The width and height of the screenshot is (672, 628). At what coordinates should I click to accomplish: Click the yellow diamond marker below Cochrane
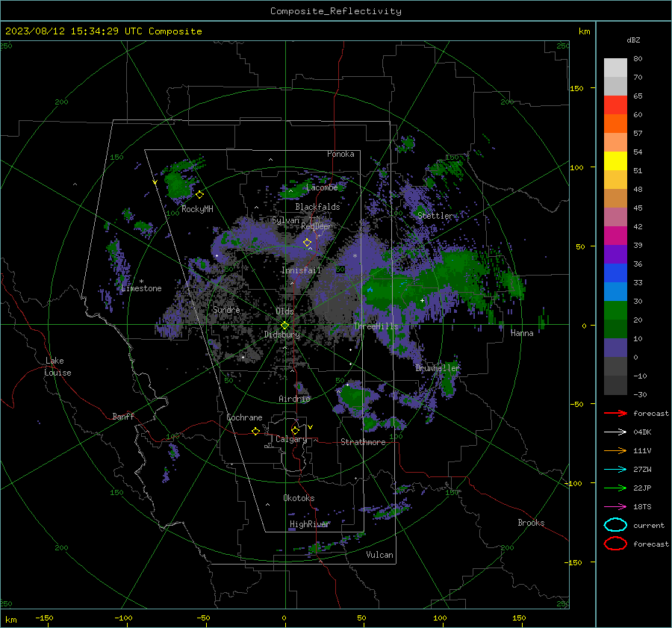[255, 431]
